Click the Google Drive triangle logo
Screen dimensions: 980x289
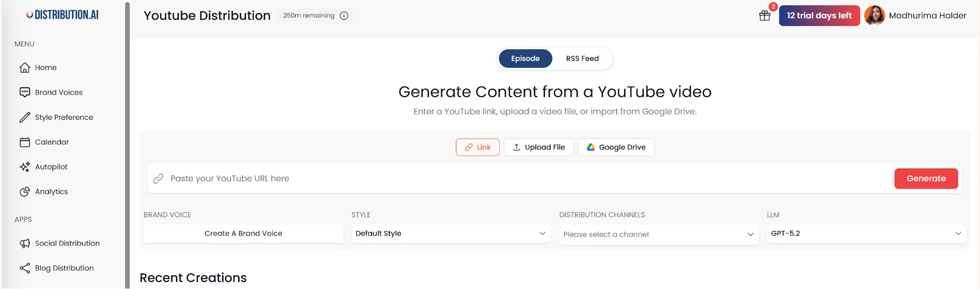pyautogui.click(x=591, y=147)
